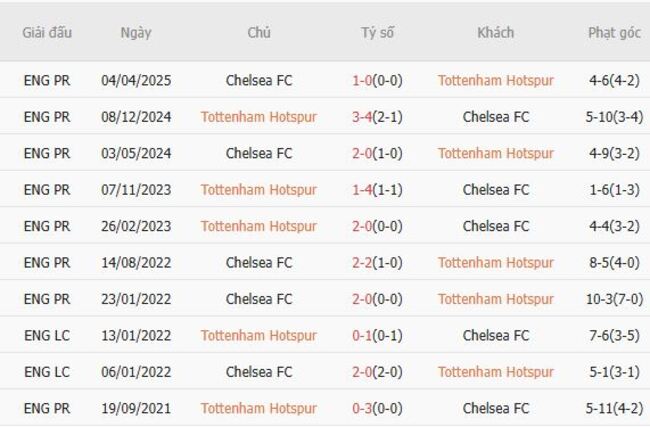Viewport: 650px width, 427px height.
Task: Open the 0-1(0-1) League Cup score
Action: [377, 336]
